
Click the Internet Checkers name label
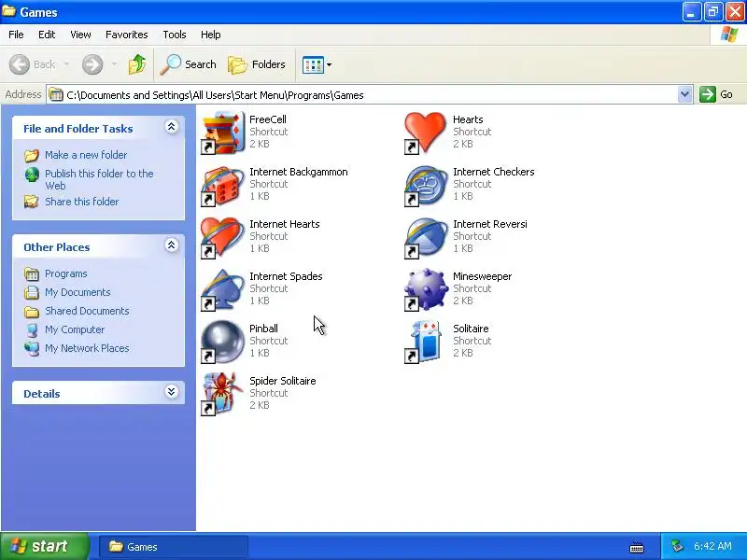click(x=494, y=172)
